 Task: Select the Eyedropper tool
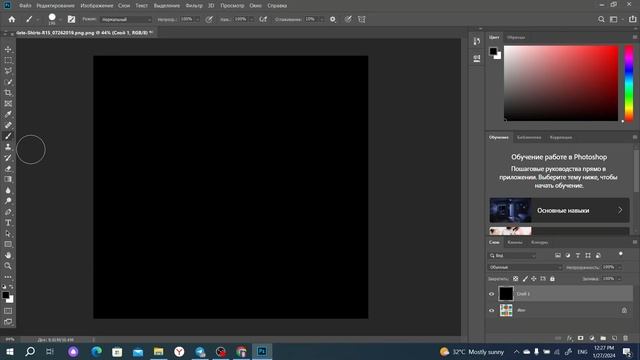click(8, 114)
